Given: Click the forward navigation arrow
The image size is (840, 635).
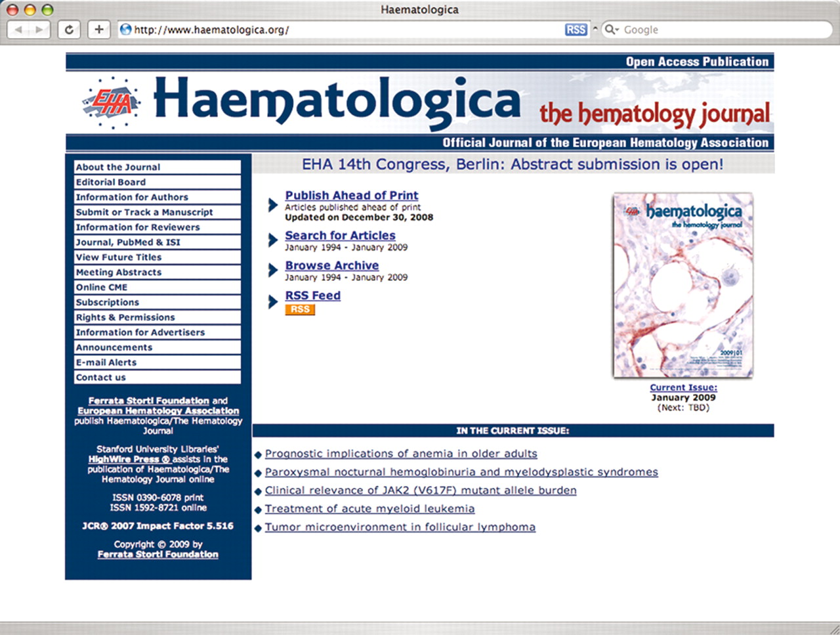Looking at the screenshot, I should pyautogui.click(x=39, y=30).
